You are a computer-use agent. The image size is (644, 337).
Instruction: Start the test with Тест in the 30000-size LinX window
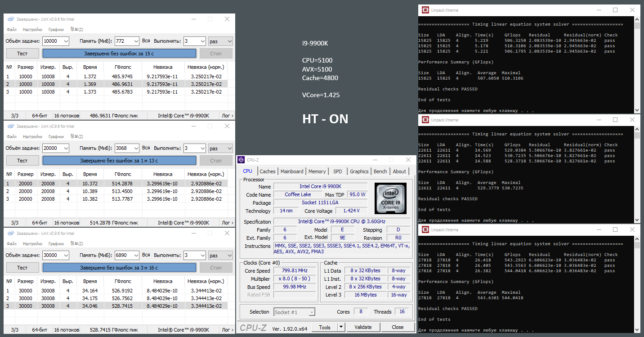point(22,268)
